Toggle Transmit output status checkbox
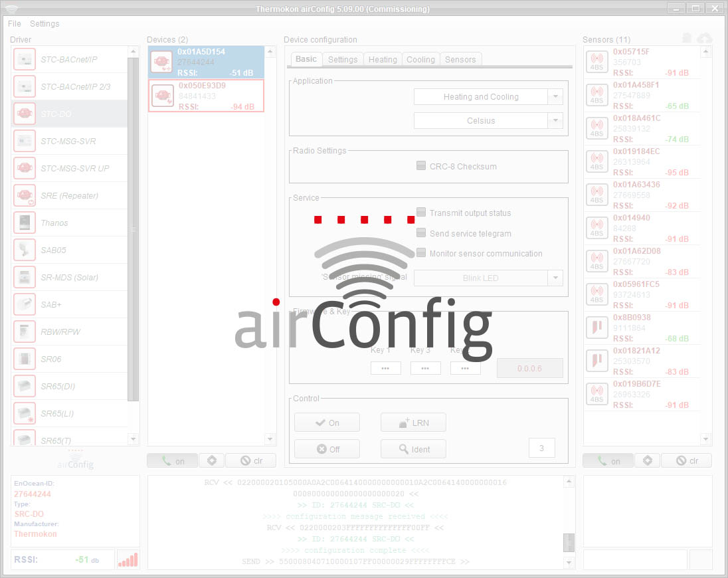 (421, 213)
